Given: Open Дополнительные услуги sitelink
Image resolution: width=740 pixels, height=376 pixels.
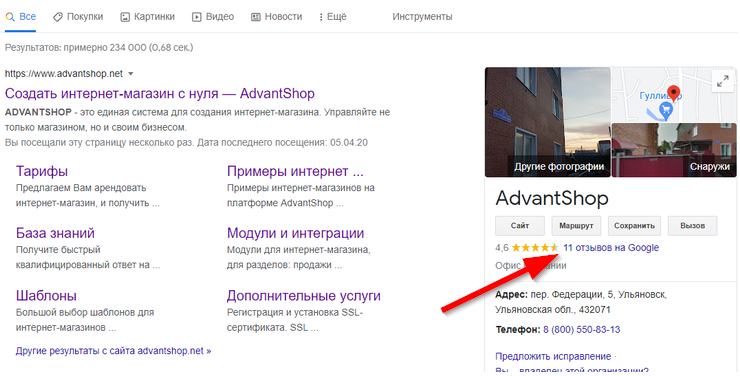Looking at the screenshot, I should pos(303,296).
